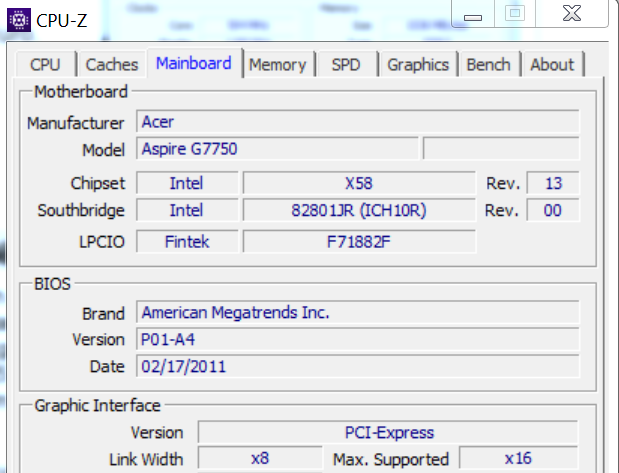This screenshot has width=619, height=473.
Task: Switch to the Graphics tab
Action: (x=418, y=64)
